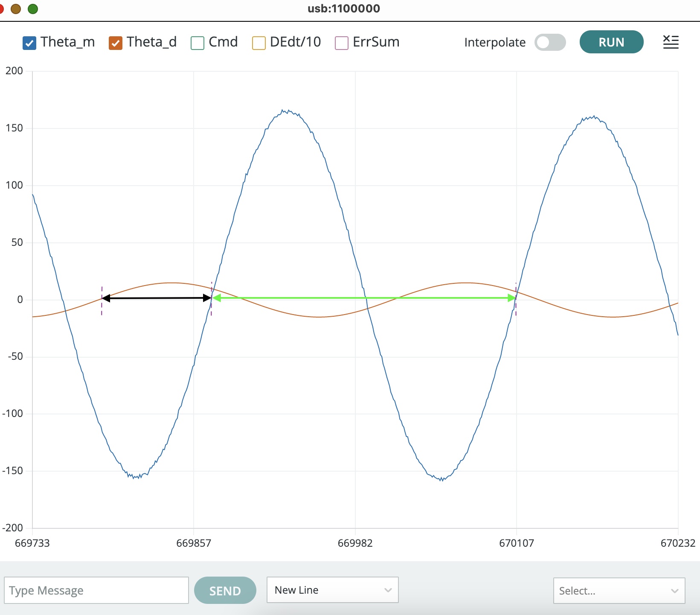Open the New Line ending dropdown
The height and width of the screenshot is (615, 700).
(332, 590)
